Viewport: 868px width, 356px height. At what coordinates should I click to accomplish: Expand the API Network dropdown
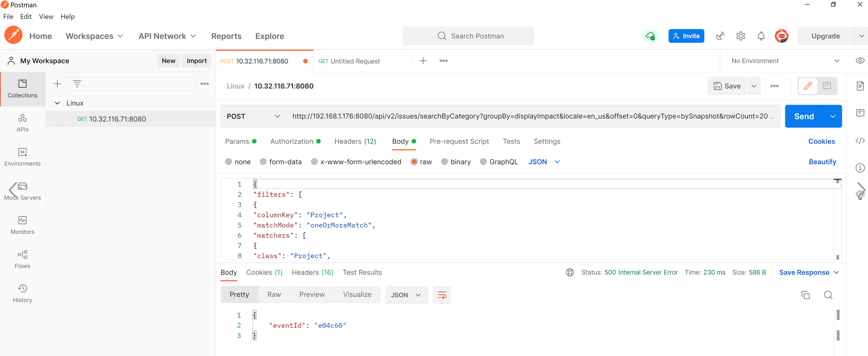(x=167, y=36)
